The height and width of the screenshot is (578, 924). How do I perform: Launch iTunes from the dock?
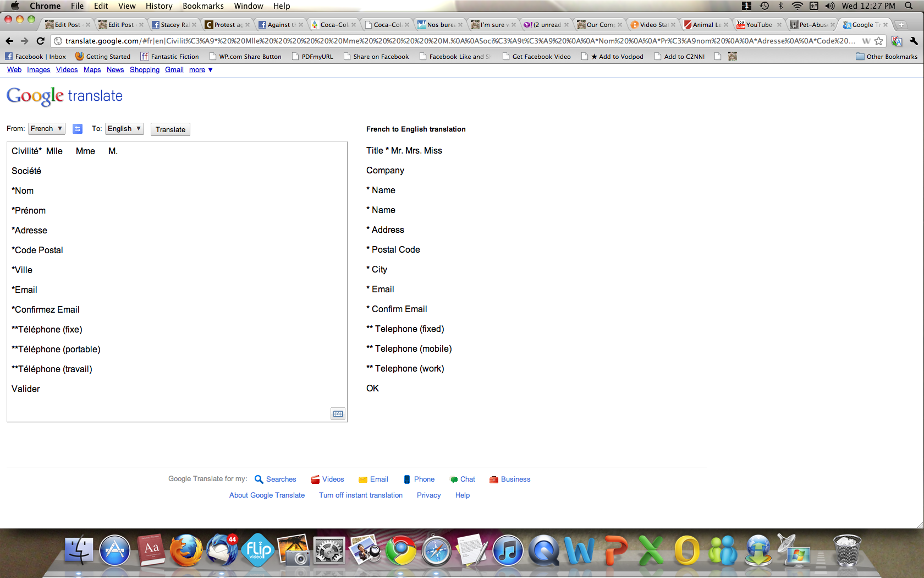pos(508,550)
